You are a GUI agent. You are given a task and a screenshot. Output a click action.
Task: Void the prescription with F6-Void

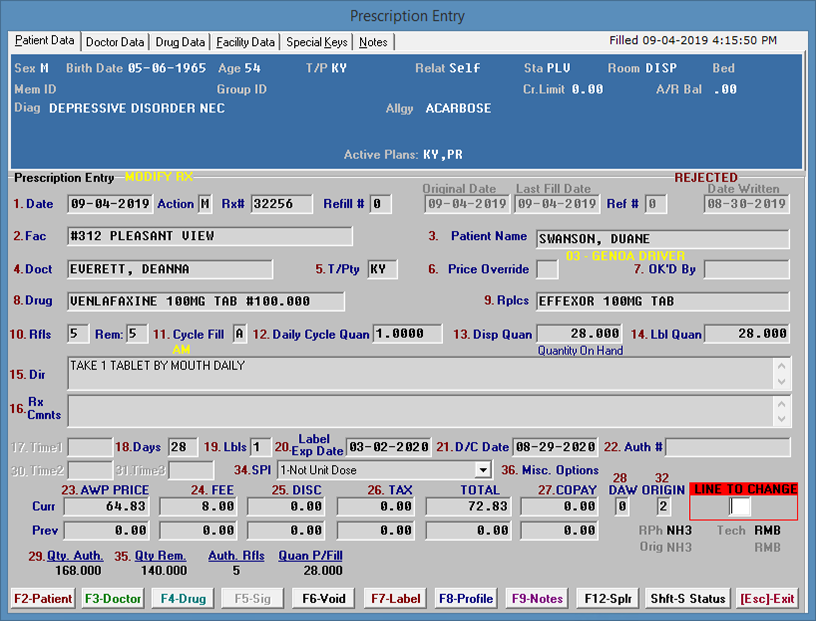[x=321, y=598]
